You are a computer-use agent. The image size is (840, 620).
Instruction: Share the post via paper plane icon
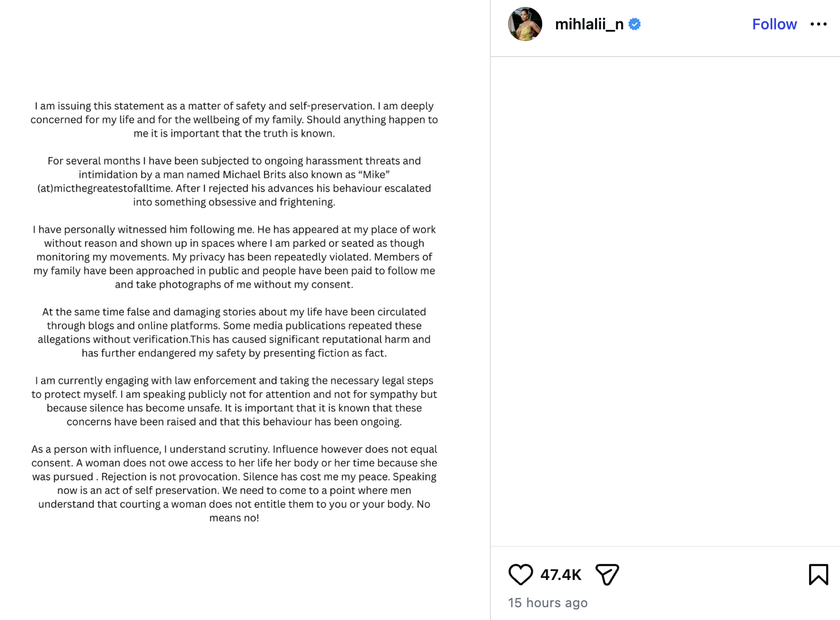(x=607, y=575)
